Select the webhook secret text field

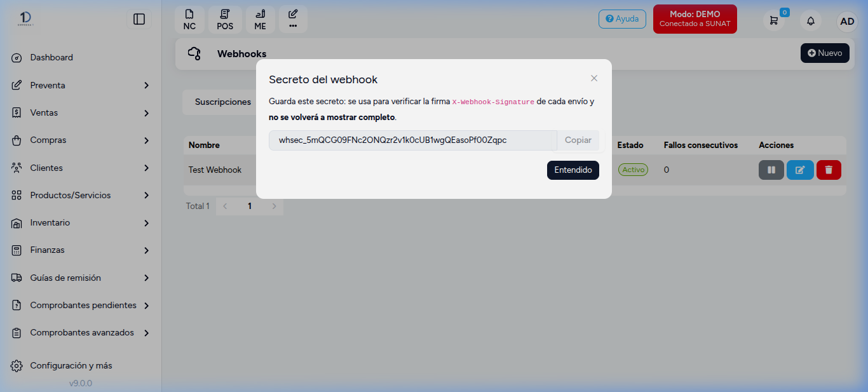[413, 140]
